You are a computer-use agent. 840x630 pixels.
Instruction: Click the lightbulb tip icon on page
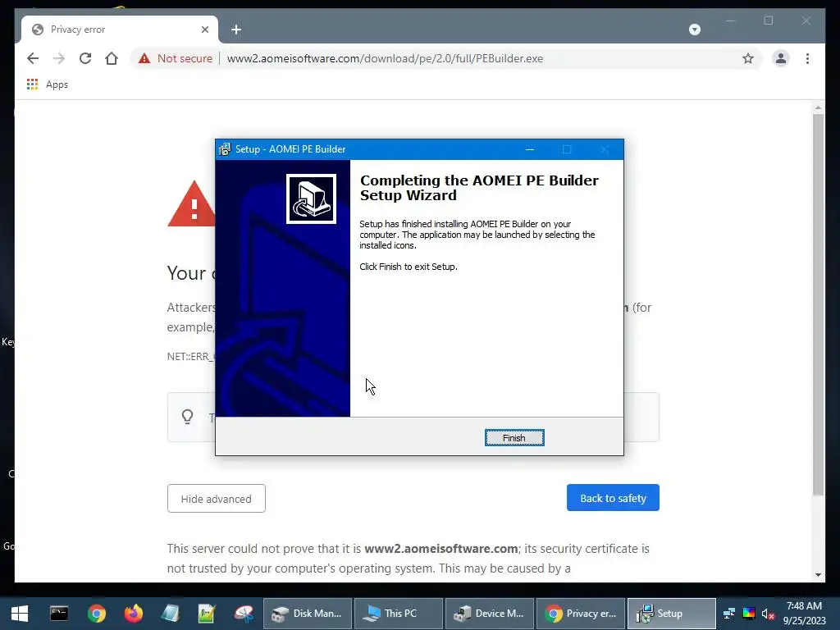click(188, 417)
